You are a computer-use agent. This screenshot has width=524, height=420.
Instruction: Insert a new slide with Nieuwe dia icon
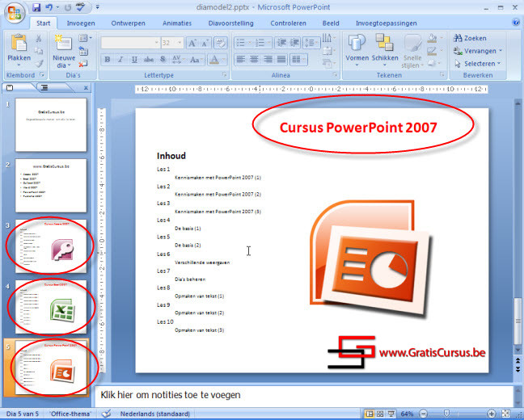64,44
